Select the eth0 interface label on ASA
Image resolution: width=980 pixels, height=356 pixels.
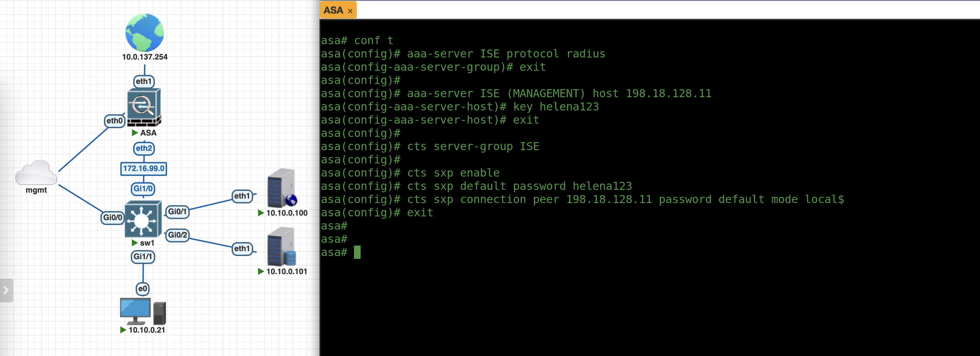(114, 121)
